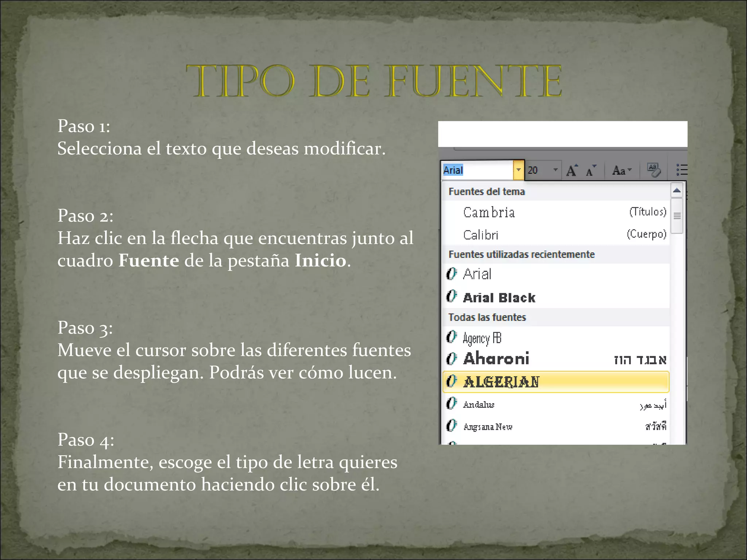Click the font icon beside Andalus

point(451,404)
